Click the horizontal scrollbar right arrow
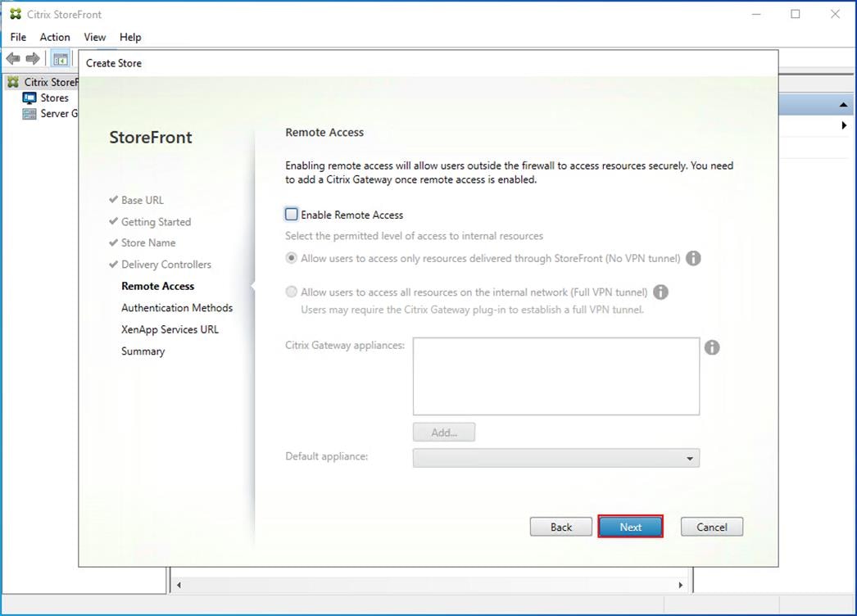The image size is (857, 616). coord(681,585)
